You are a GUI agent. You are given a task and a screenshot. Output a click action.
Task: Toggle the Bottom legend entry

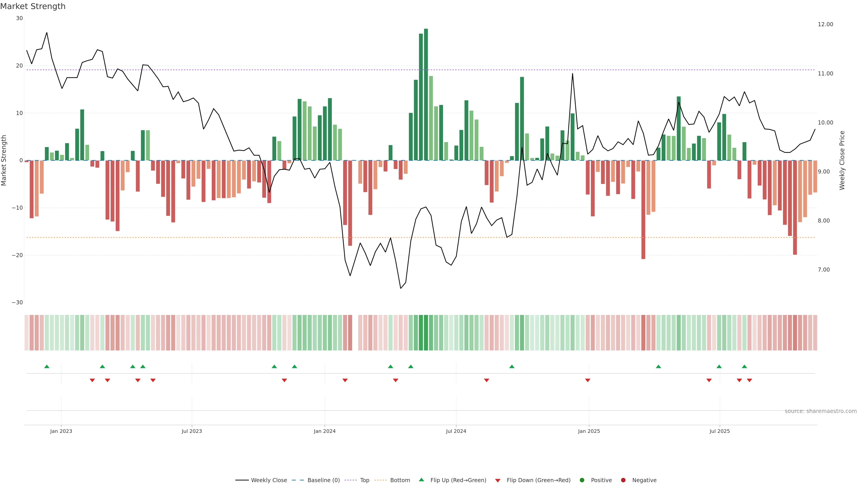[400, 480]
